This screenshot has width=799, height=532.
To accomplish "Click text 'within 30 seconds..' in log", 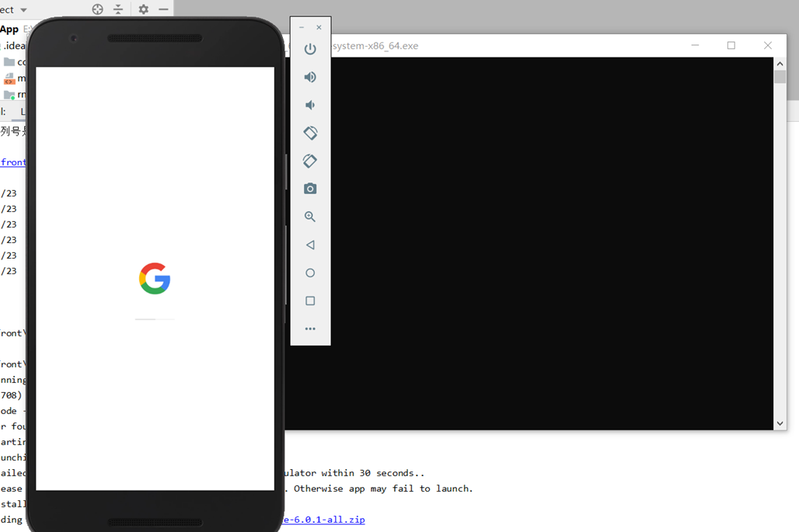I will tap(372, 473).
